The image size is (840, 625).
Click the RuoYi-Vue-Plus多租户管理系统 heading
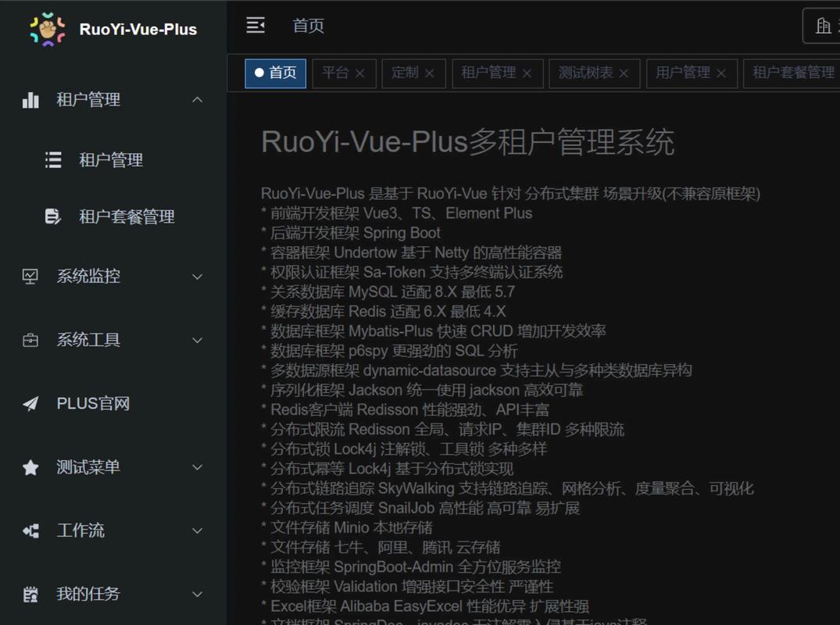click(x=468, y=142)
